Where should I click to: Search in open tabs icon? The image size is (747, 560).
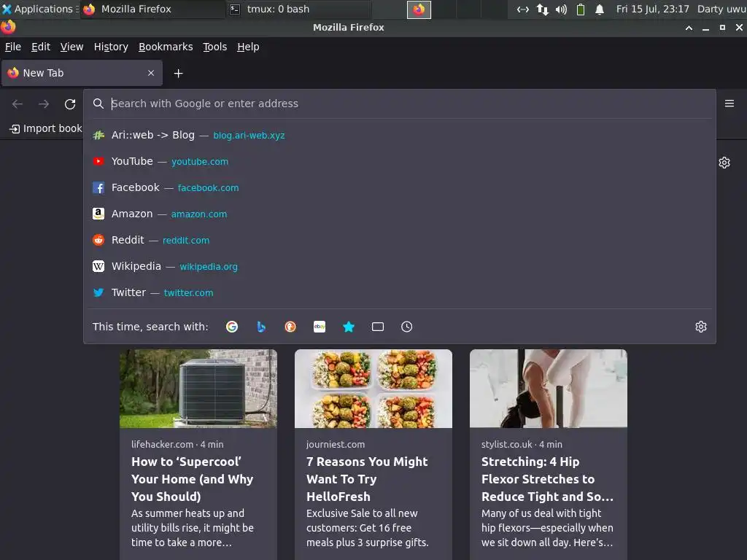tap(378, 327)
